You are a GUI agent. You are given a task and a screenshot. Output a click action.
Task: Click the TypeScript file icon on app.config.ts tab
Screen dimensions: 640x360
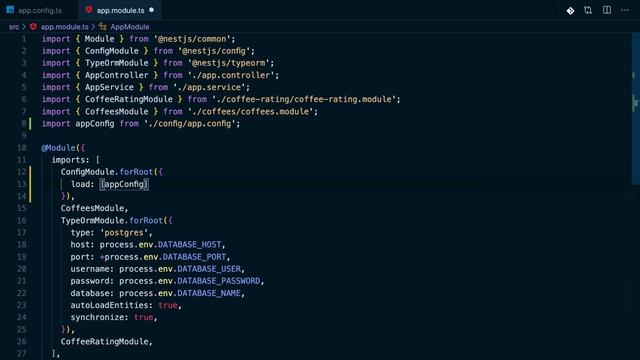coord(10,10)
